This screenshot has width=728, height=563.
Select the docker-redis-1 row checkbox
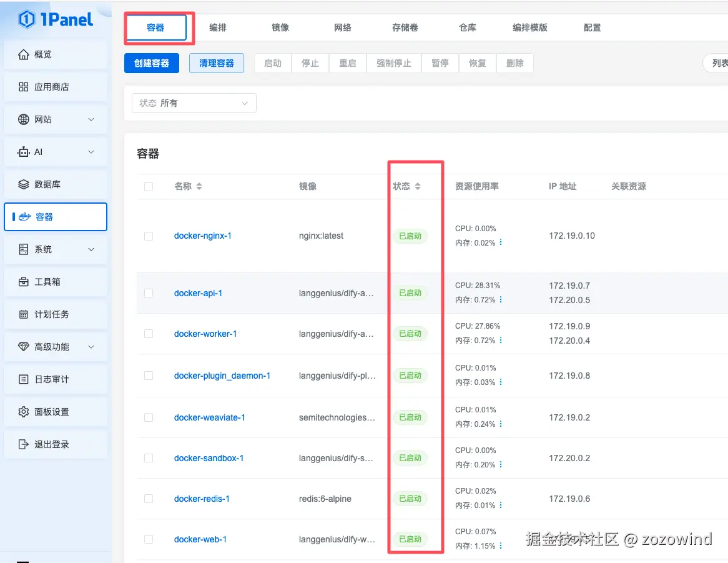[149, 499]
